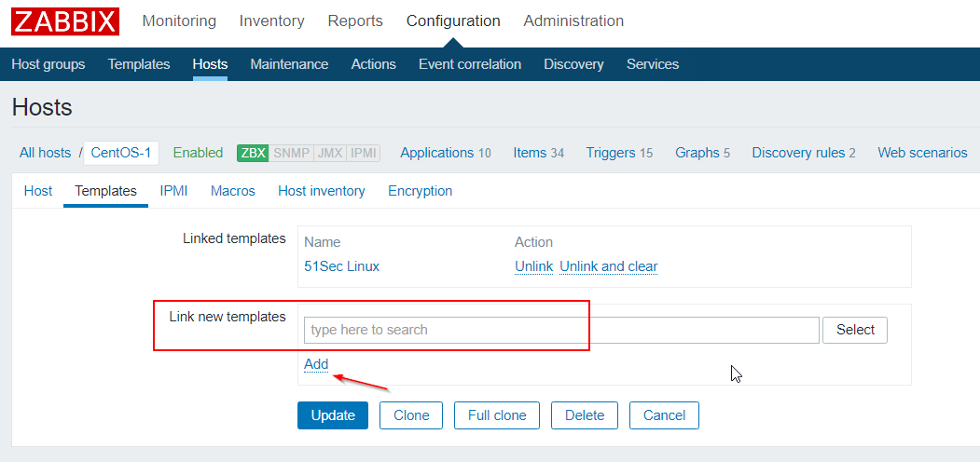Open Graphs 5 link
The width and height of the screenshot is (980, 462).
pos(702,153)
